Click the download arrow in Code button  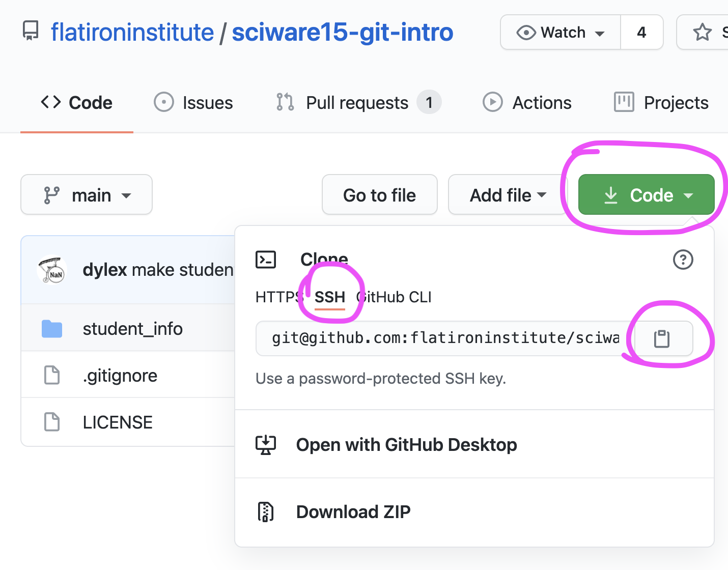(611, 195)
